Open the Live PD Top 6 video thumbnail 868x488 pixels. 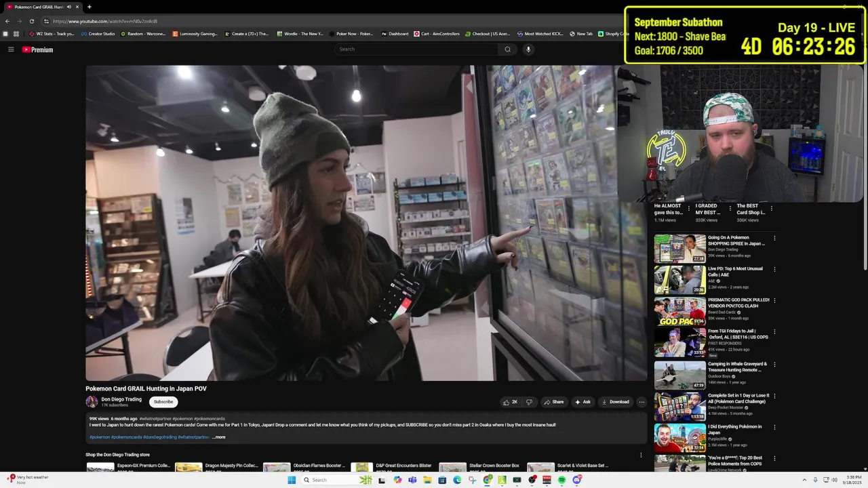pyautogui.click(x=679, y=280)
